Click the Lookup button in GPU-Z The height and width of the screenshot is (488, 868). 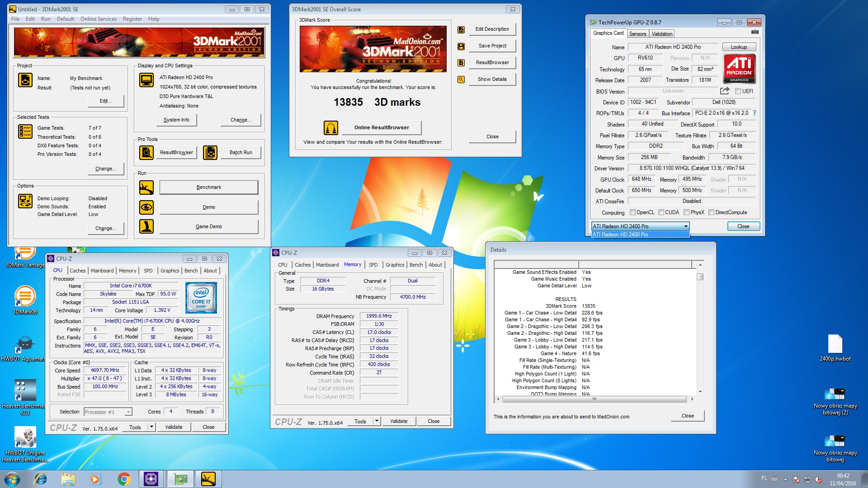pos(739,47)
